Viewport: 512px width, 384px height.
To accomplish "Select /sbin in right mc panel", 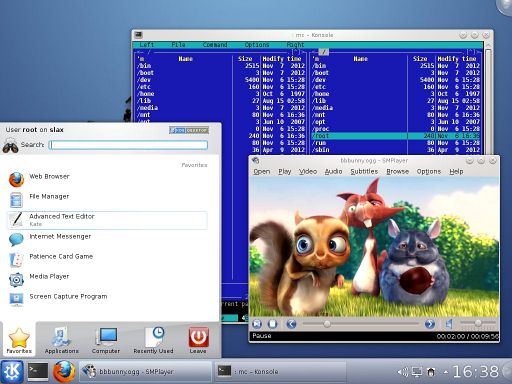I will [396, 150].
